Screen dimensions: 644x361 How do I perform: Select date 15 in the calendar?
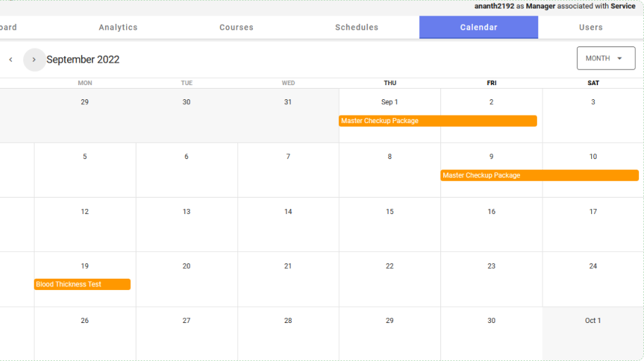390,212
